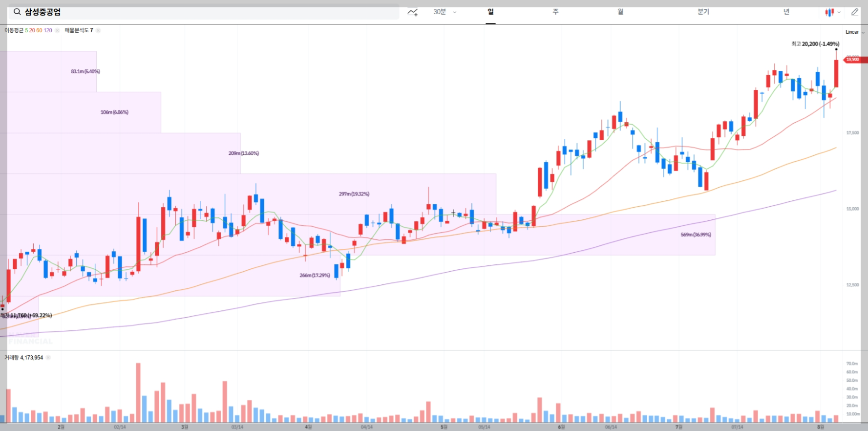868x431 pixels.
Task: Open the Linear scale dropdown
Action: tap(855, 32)
